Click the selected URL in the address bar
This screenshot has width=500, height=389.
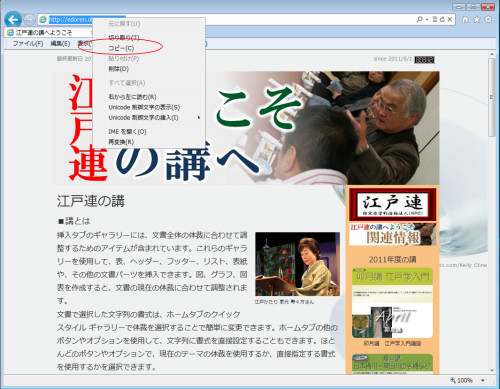pos(71,20)
